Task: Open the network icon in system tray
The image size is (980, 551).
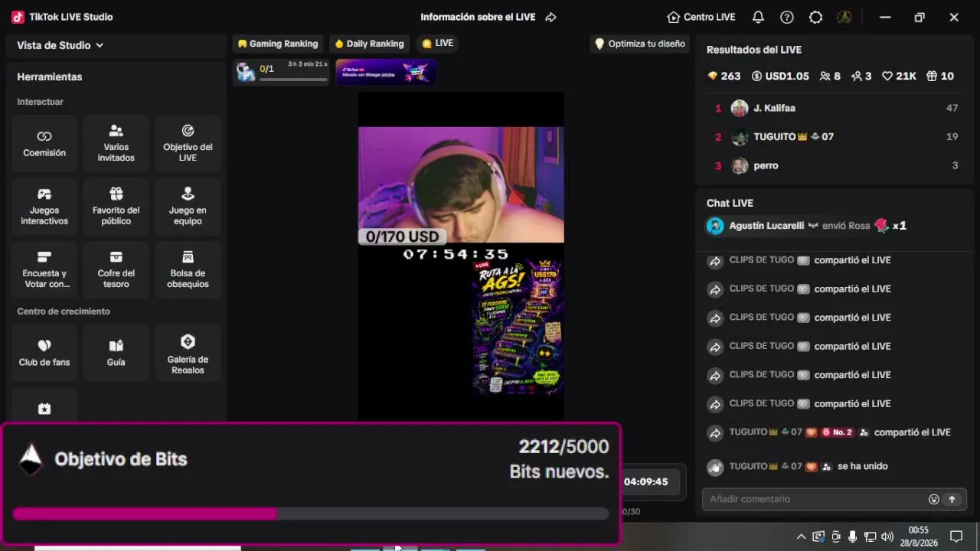Action: tap(870, 536)
